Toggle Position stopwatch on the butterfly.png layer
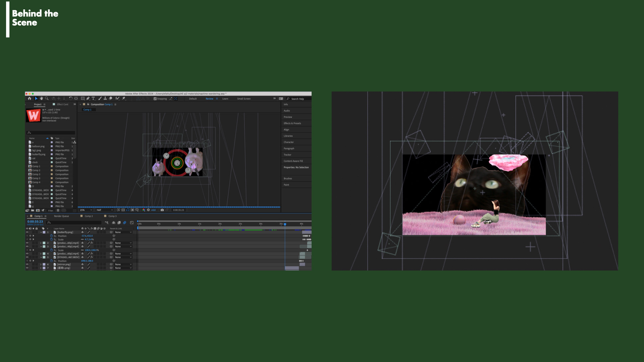 click(x=52, y=236)
